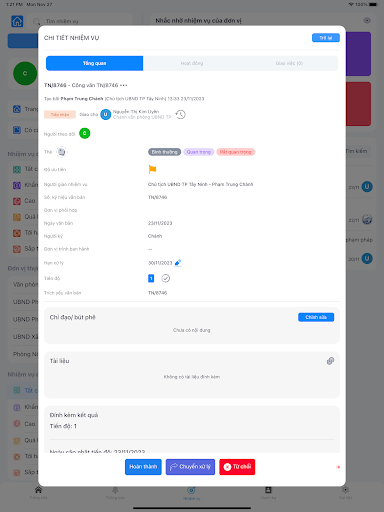Open the assignment history clock icon
The image size is (384, 512).
coord(181,114)
